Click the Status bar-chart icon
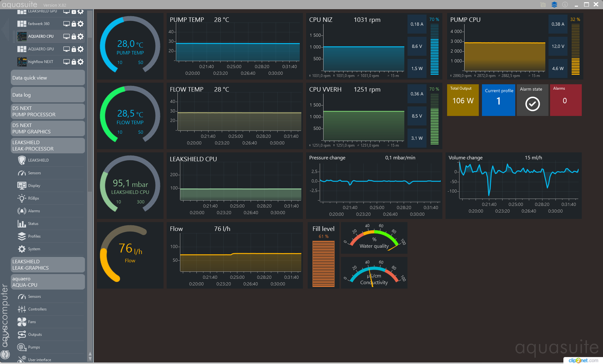 tap(22, 224)
